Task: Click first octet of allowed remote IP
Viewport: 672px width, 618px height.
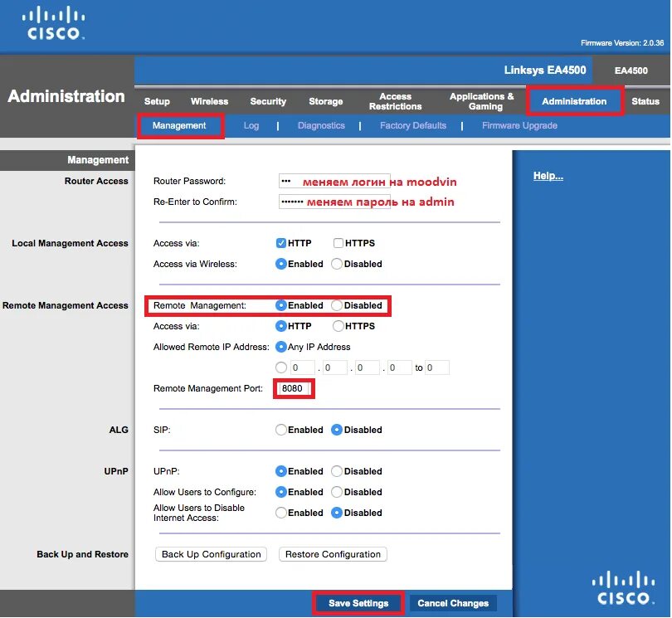Action: (303, 367)
